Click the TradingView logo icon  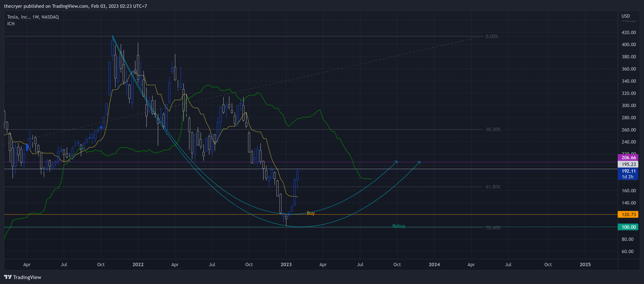tap(8, 277)
